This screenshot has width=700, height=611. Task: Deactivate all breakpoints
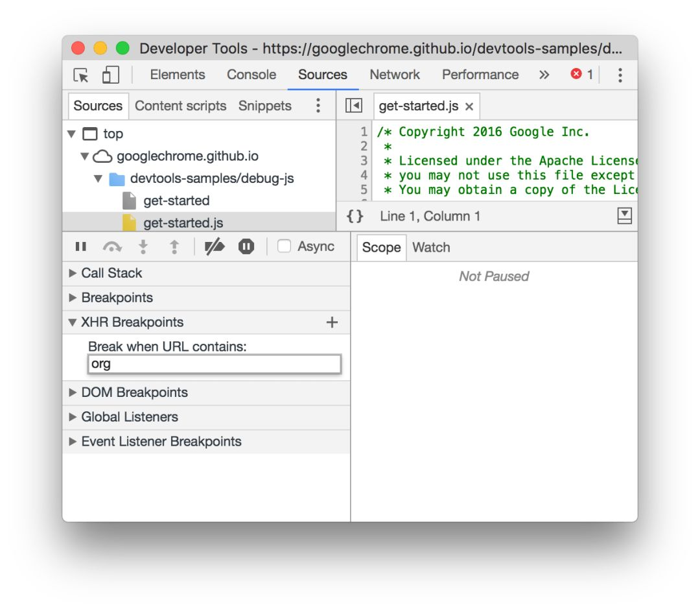215,246
